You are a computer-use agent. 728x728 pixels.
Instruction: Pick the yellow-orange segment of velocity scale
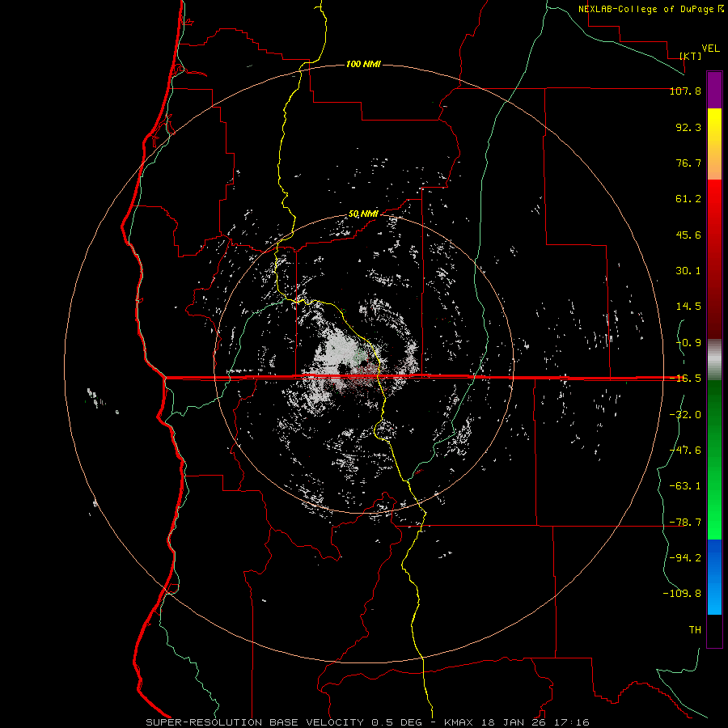click(714, 144)
